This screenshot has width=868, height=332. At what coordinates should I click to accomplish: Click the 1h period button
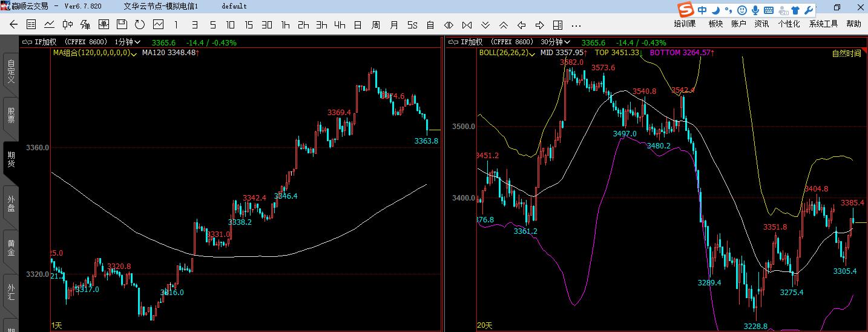[285, 25]
